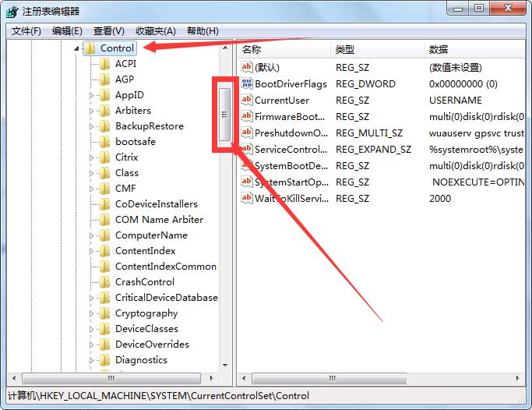Click the ACPI folder icon
This screenshot has height=410, width=532.
(x=105, y=64)
